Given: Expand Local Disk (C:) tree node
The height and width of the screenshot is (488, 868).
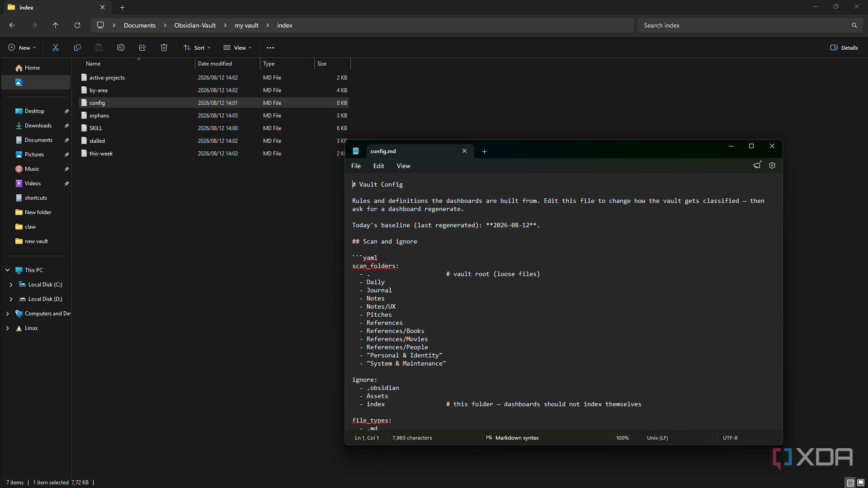Looking at the screenshot, I should pyautogui.click(x=11, y=285).
